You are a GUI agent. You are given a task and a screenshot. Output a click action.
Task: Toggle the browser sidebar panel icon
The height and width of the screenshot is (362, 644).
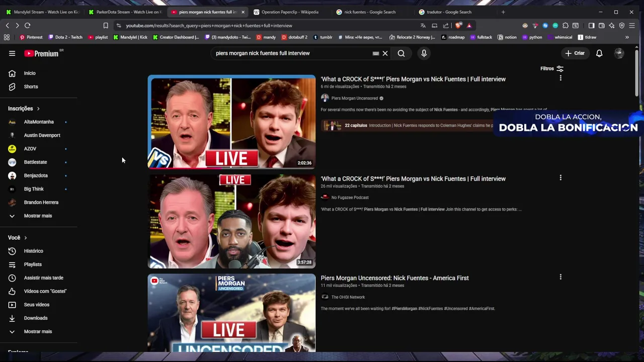[591, 25]
